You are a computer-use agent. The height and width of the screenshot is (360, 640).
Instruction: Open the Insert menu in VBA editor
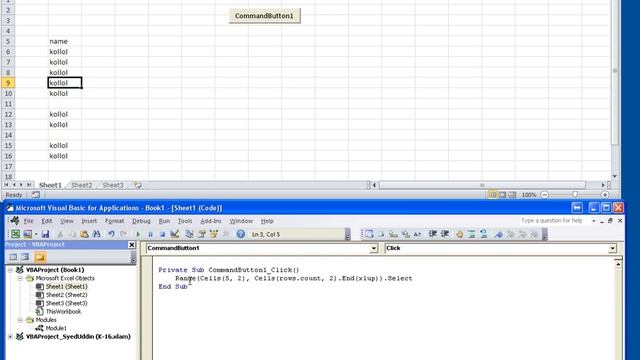[x=89, y=221]
